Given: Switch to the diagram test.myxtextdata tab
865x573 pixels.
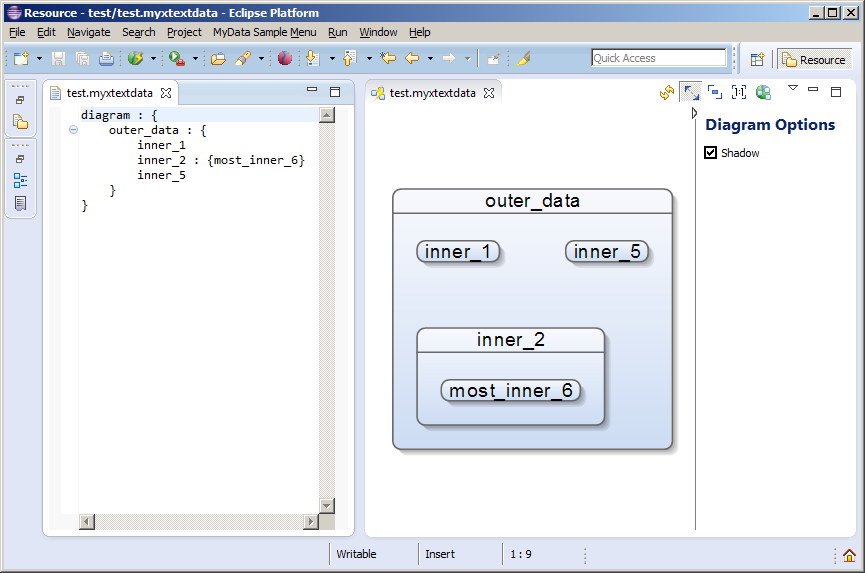Looking at the screenshot, I should pos(432,93).
